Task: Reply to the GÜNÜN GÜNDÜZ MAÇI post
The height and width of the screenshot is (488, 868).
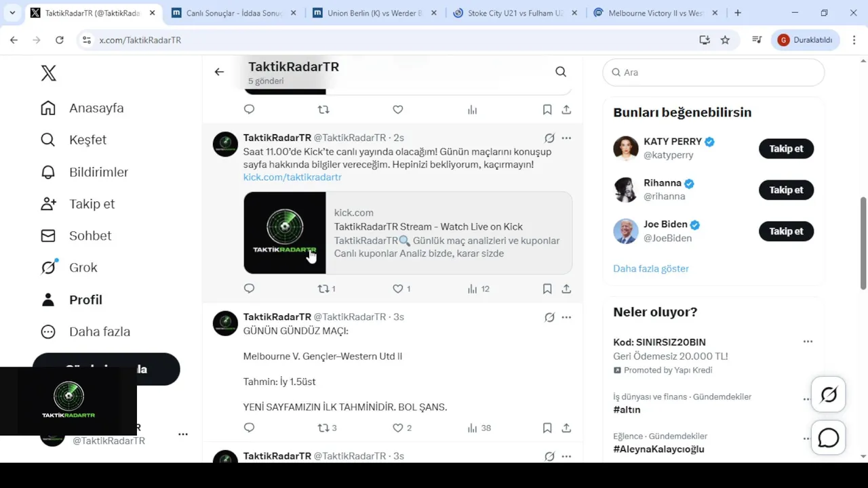Action: (x=249, y=428)
